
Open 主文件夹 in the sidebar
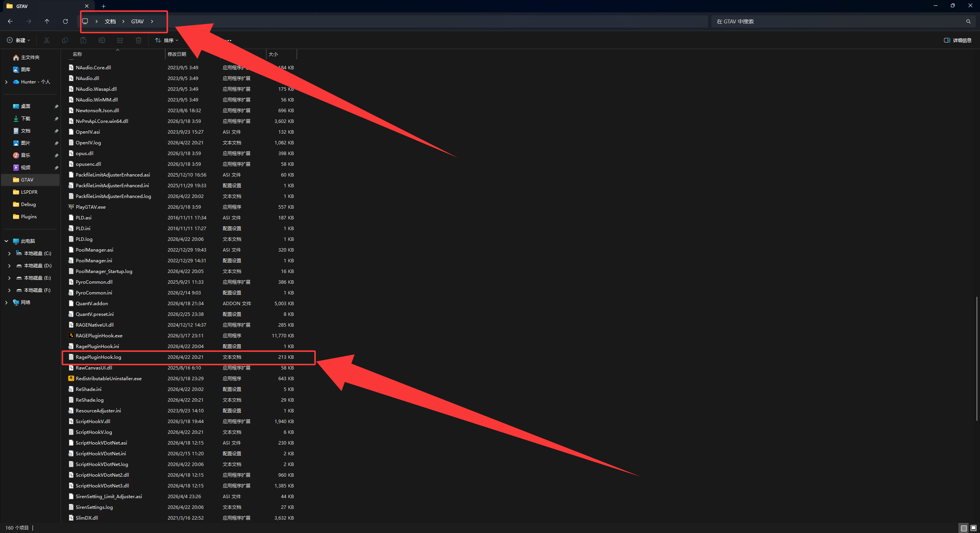click(x=30, y=57)
